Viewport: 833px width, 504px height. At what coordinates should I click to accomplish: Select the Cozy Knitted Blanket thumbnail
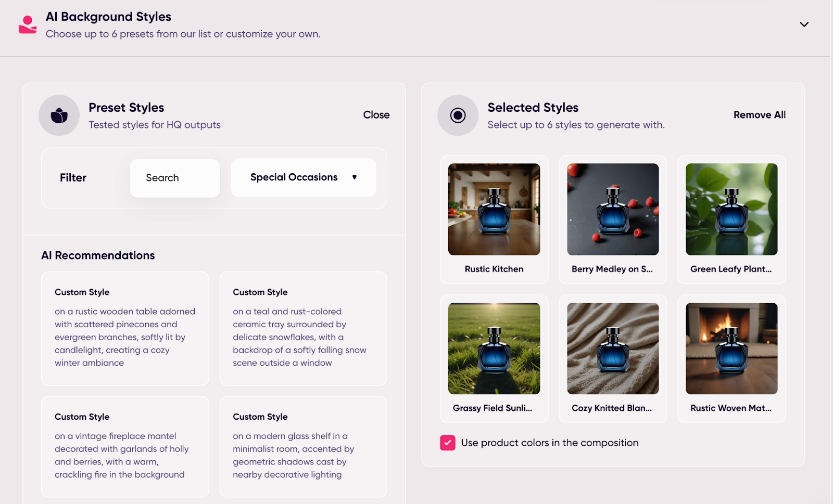pos(613,348)
